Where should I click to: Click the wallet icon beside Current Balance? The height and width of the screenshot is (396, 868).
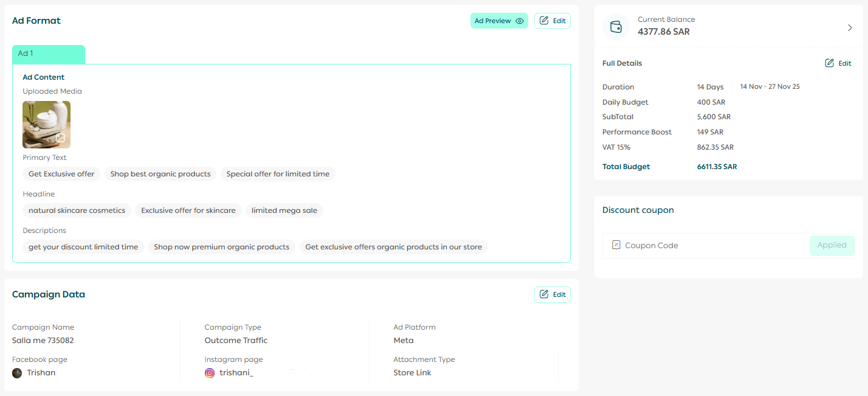click(616, 27)
